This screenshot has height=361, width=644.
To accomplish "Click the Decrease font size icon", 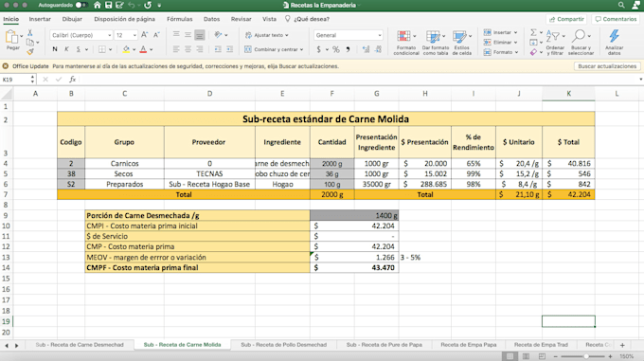I will [156, 35].
